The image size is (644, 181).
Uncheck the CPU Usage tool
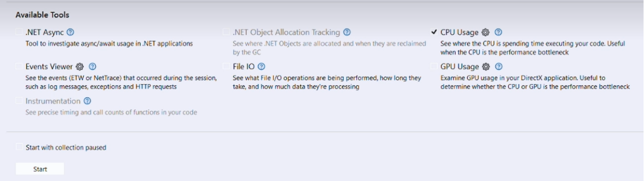[434, 33]
